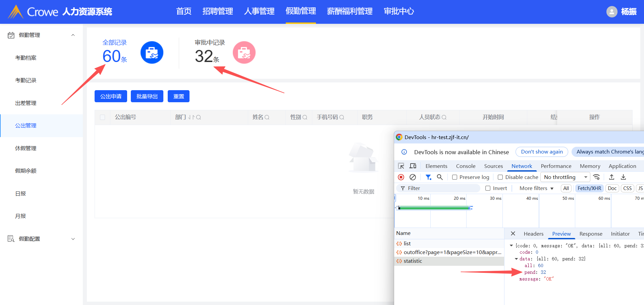Click the 公出申请 button
Image resolution: width=644 pixels, height=305 pixels.
point(111,96)
